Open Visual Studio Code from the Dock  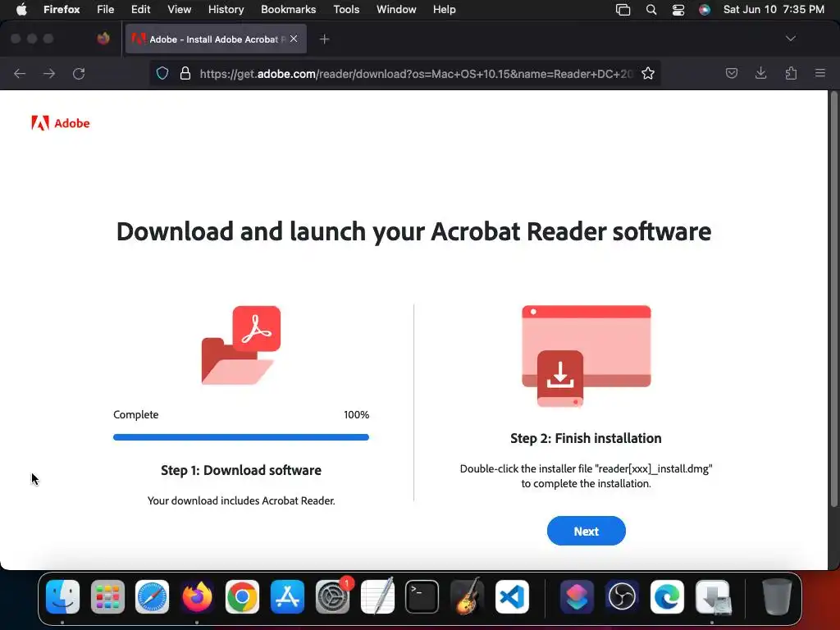click(512, 597)
